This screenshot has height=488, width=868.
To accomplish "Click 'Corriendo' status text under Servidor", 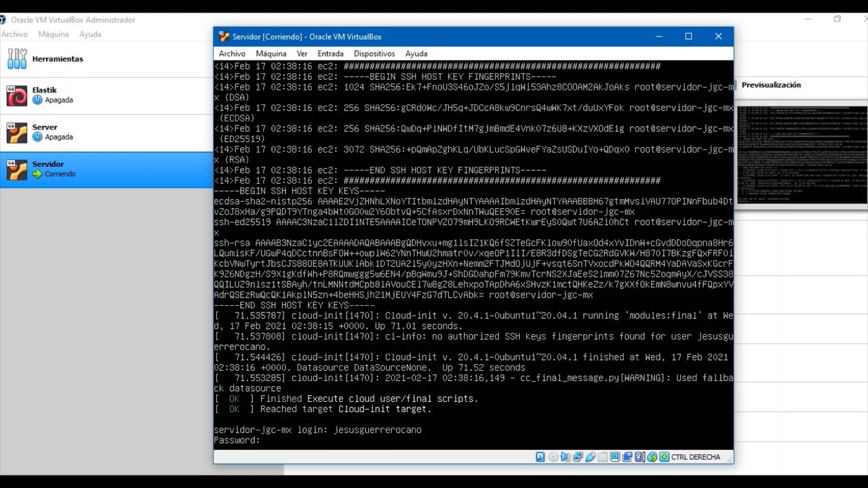I will (x=60, y=174).
